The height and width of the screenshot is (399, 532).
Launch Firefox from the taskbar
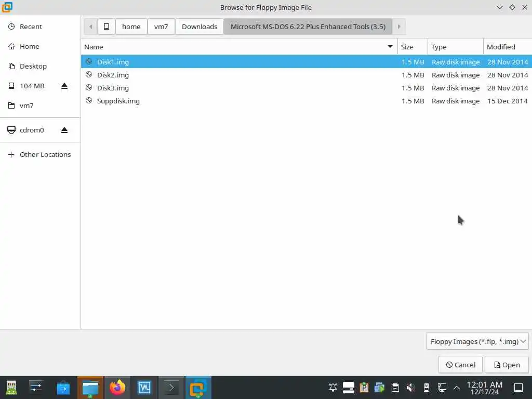click(x=117, y=388)
